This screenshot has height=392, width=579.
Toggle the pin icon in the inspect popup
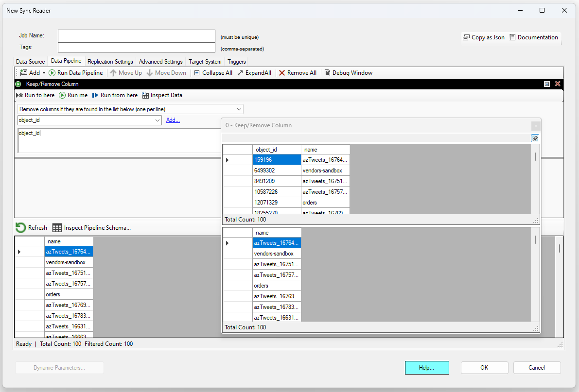[x=535, y=138]
